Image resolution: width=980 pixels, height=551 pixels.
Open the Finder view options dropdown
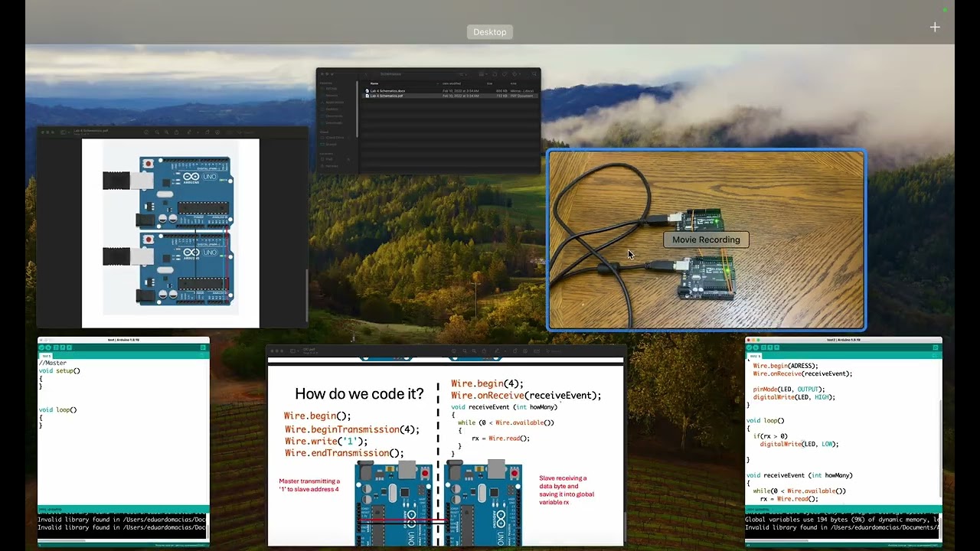464,74
